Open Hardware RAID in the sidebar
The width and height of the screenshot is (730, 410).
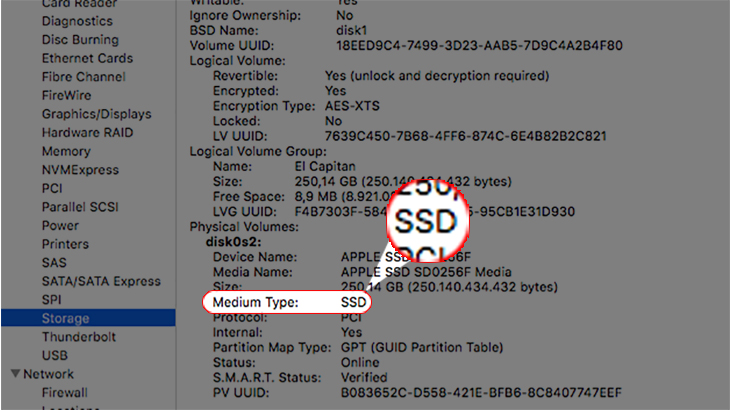tap(87, 133)
